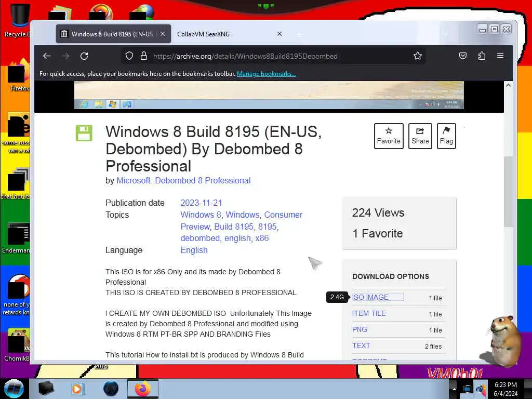Open Firefox desktop shortcut
Screen dimensions: 532x399
19,75
